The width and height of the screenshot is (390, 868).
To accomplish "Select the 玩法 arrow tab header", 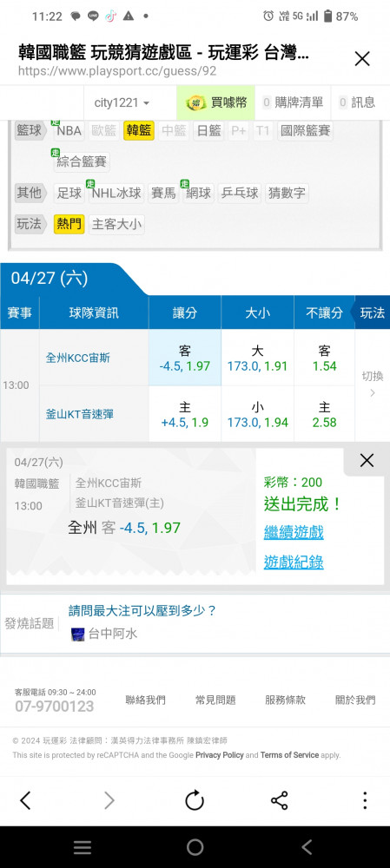I will [373, 312].
